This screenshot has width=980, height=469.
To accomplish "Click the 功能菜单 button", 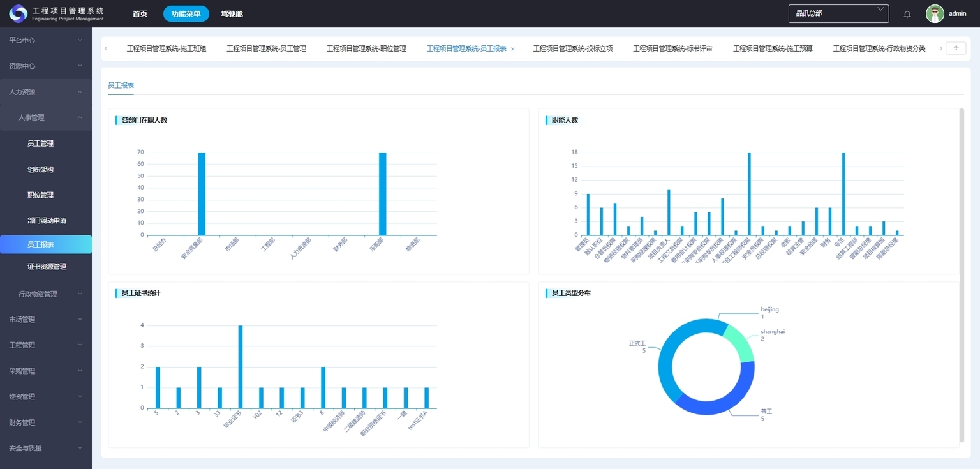I will pos(186,14).
